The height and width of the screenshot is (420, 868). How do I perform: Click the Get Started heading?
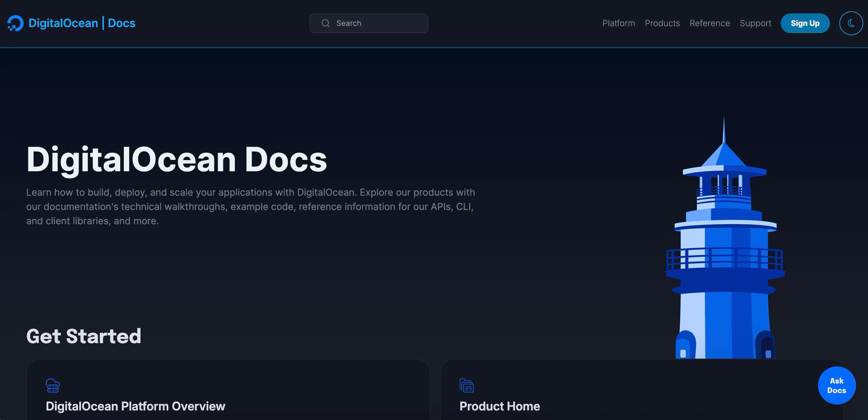pos(84,336)
